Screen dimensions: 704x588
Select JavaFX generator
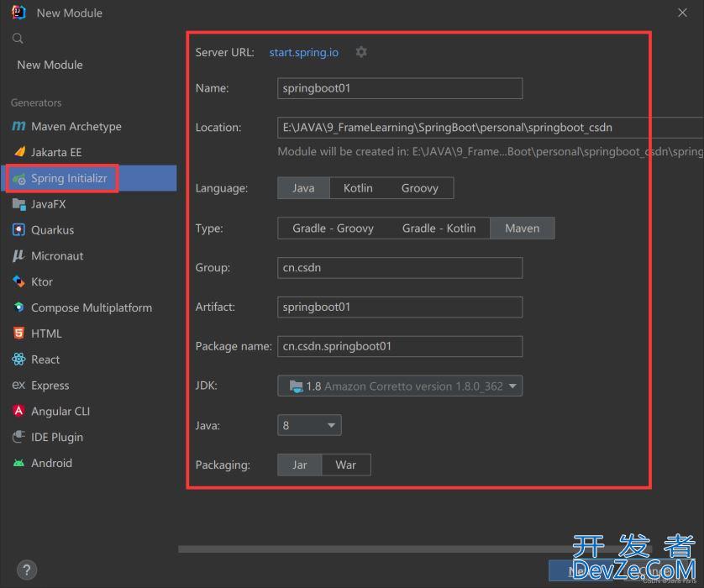89,204
